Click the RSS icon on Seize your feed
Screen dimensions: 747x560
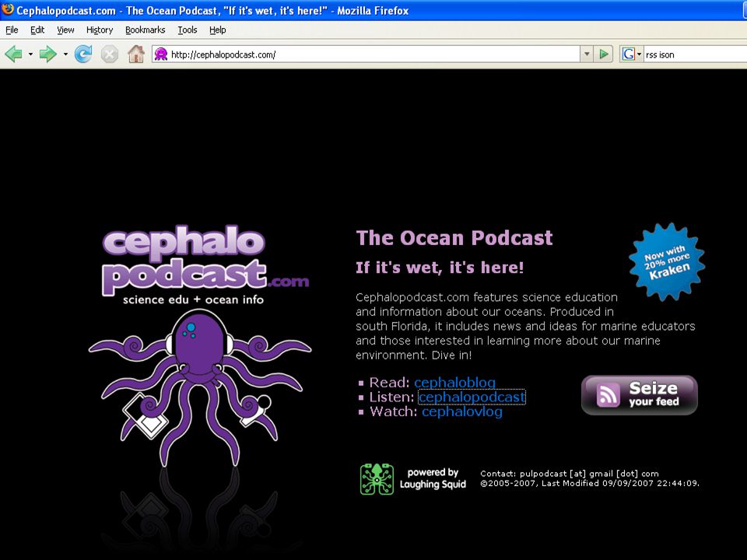point(608,395)
